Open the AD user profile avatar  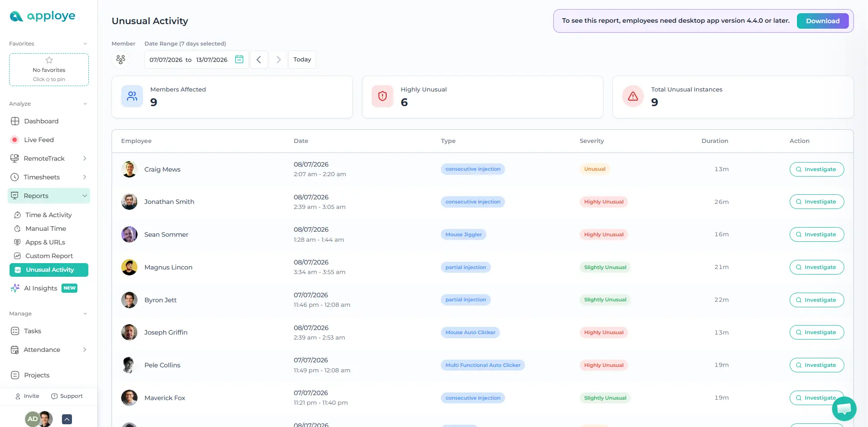tap(33, 419)
